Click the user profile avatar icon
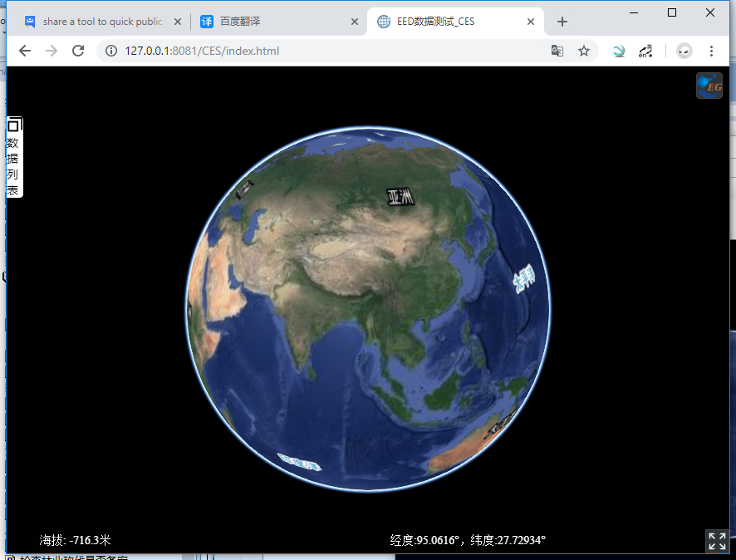The height and width of the screenshot is (560, 736). click(x=684, y=52)
